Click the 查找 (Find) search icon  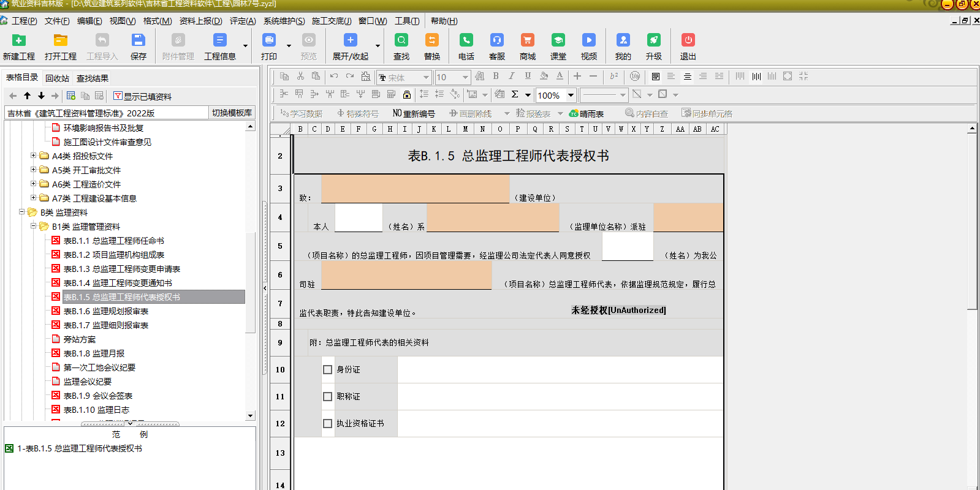(401, 41)
